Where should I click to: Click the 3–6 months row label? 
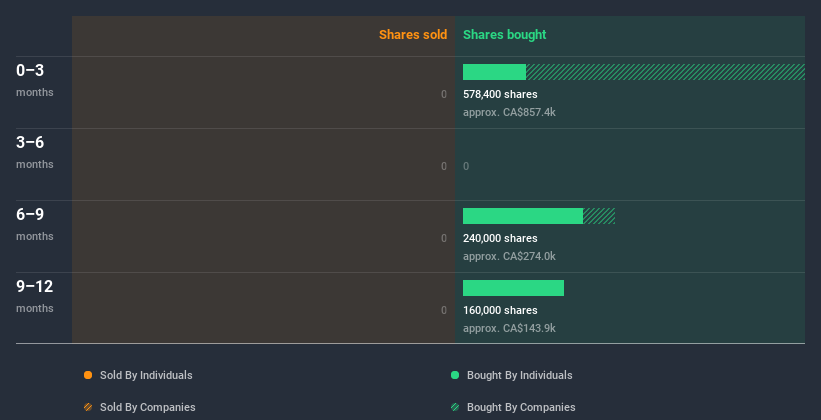pyautogui.click(x=35, y=152)
